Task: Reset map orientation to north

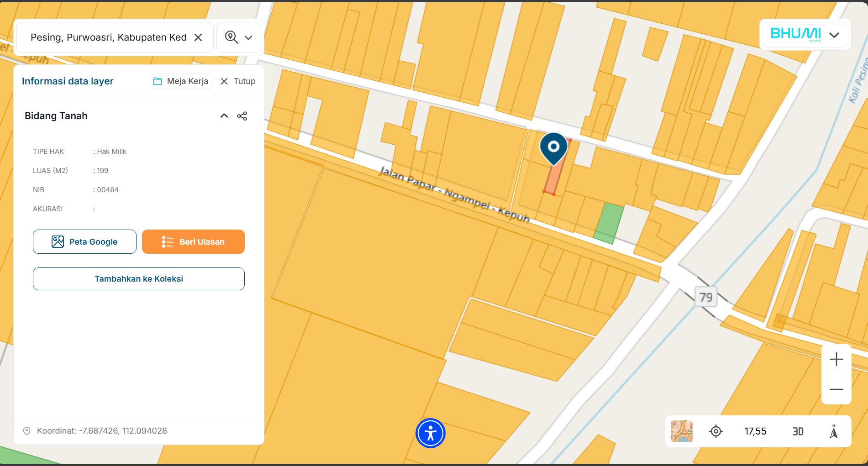Action: tap(833, 431)
